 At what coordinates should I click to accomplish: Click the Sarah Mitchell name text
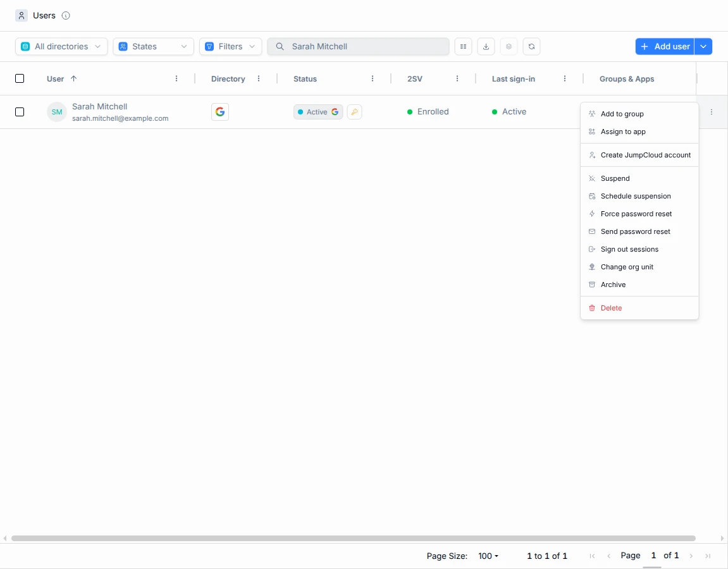pyautogui.click(x=99, y=106)
